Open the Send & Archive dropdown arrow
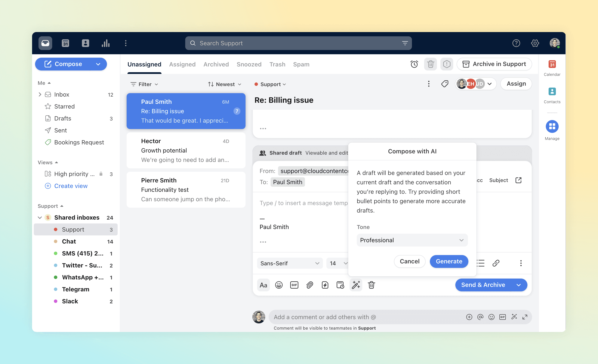Viewport: 598px width, 364px height. 519,285
